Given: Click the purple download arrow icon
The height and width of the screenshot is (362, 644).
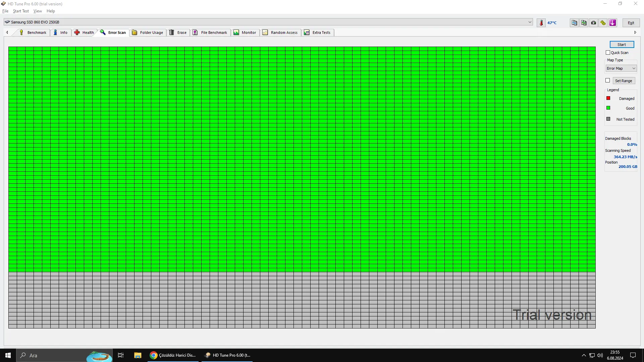Looking at the screenshot, I should pos(613,23).
